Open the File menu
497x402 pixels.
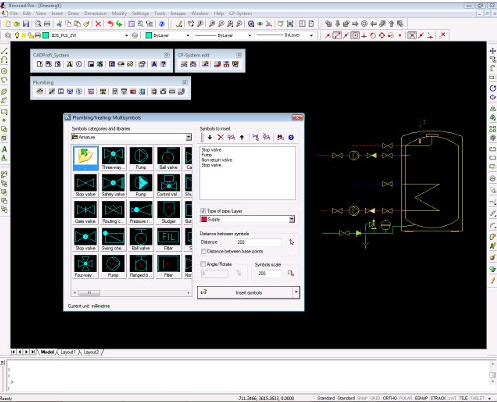point(14,13)
